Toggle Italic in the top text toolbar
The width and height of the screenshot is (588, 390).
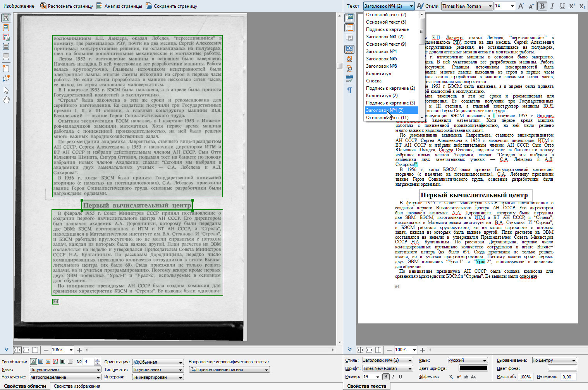(x=552, y=6)
